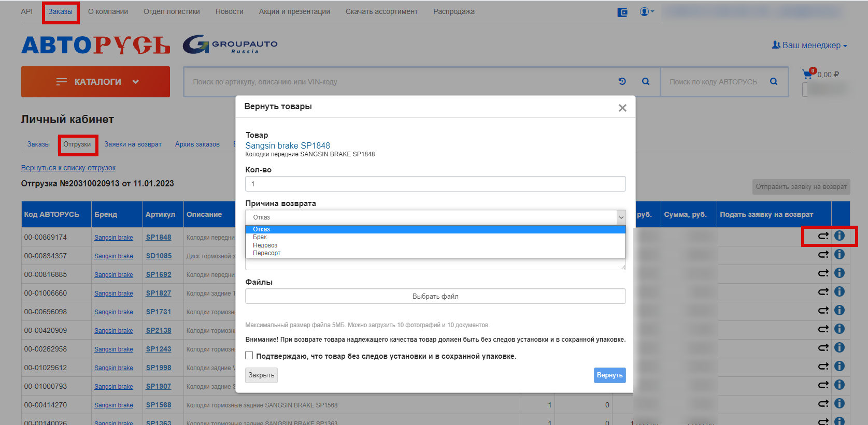This screenshot has height=425, width=868.
Task: Click magnifier icon in АВТОРУСЬ code search
Action: 774,81
